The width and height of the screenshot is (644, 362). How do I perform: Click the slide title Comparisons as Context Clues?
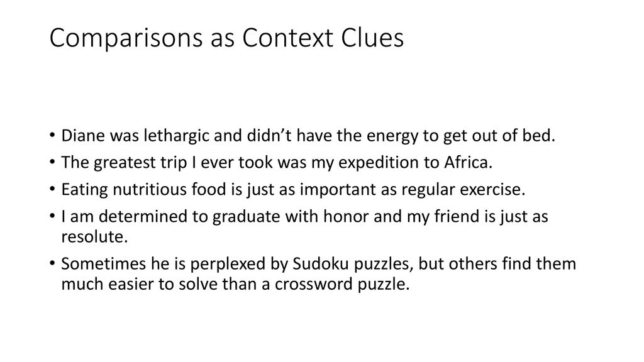(x=226, y=38)
